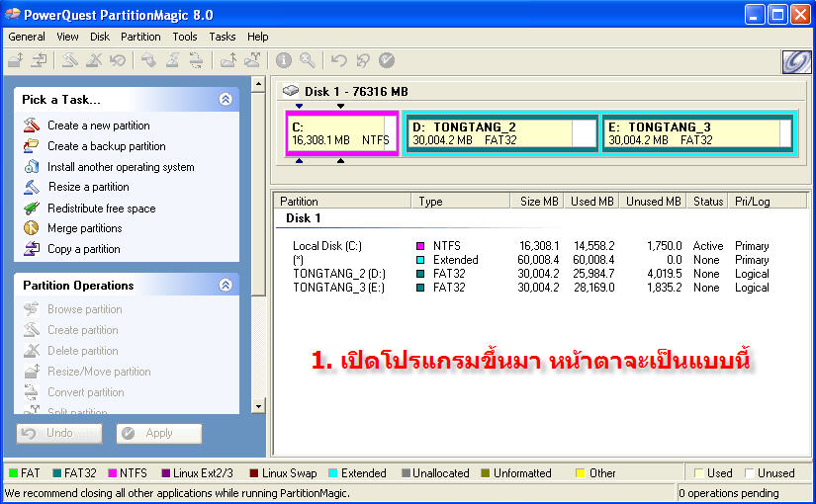Open the Tasks menu
This screenshot has height=504, width=816.
coord(223,37)
